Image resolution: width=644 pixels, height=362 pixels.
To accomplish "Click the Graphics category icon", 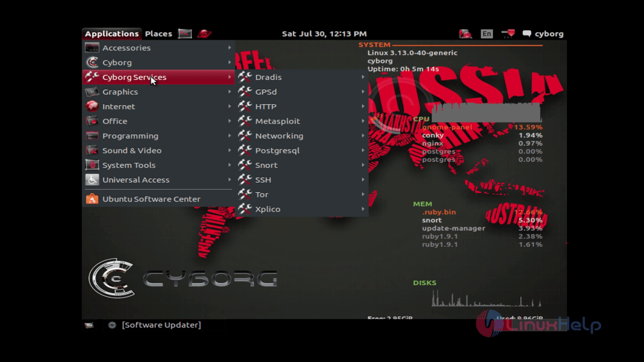I will [x=92, y=92].
